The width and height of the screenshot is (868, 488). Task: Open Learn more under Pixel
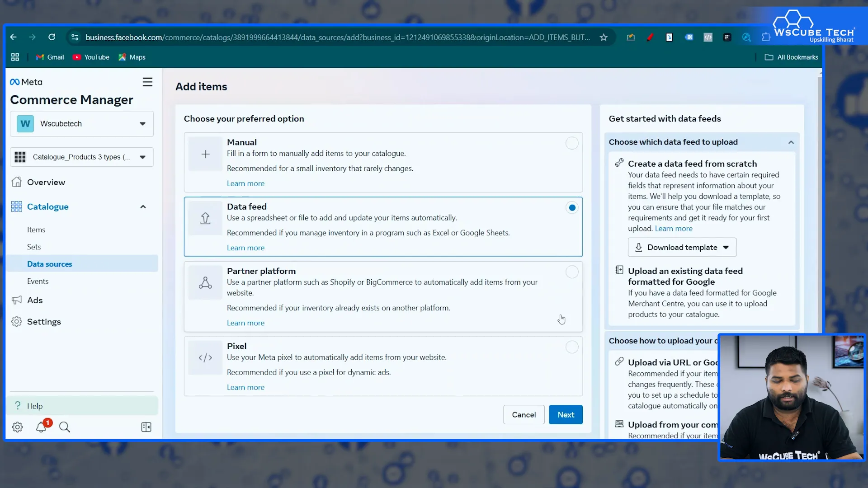coord(245,387)
